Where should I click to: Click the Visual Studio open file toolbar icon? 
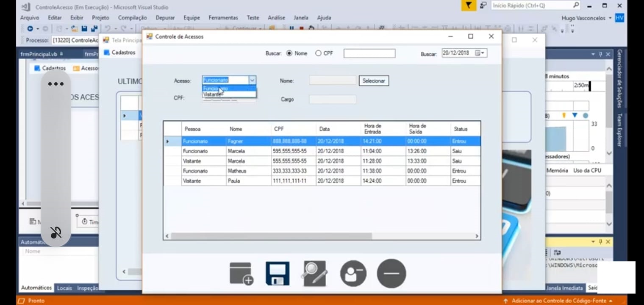coord(75,29)
